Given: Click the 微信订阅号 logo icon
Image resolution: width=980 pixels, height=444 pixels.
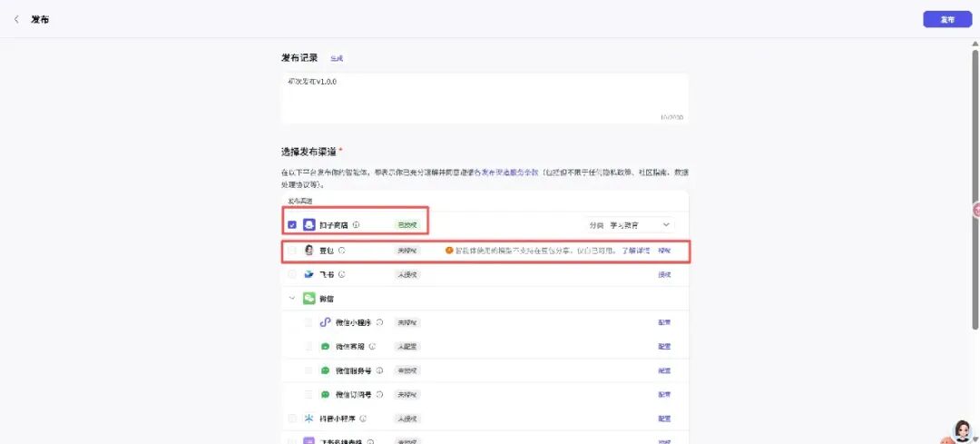Looking at the screenshot, I should 325,395.
